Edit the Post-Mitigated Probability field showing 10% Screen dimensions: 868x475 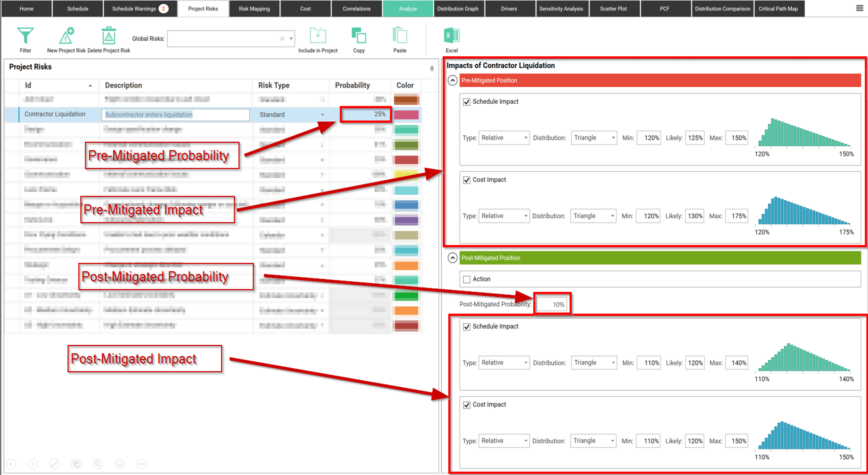(x=552, y=304)
